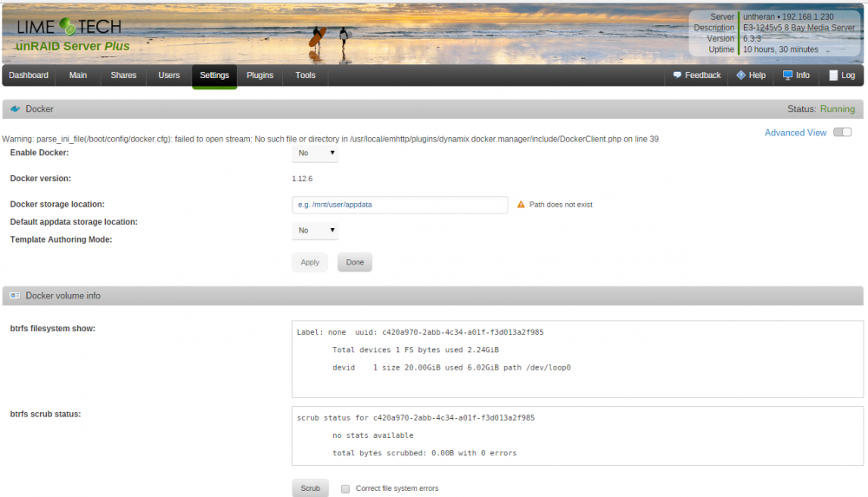Open the Enable Docker dropdown
Viewport: 868px width, 497px height.
click(315, 154)
